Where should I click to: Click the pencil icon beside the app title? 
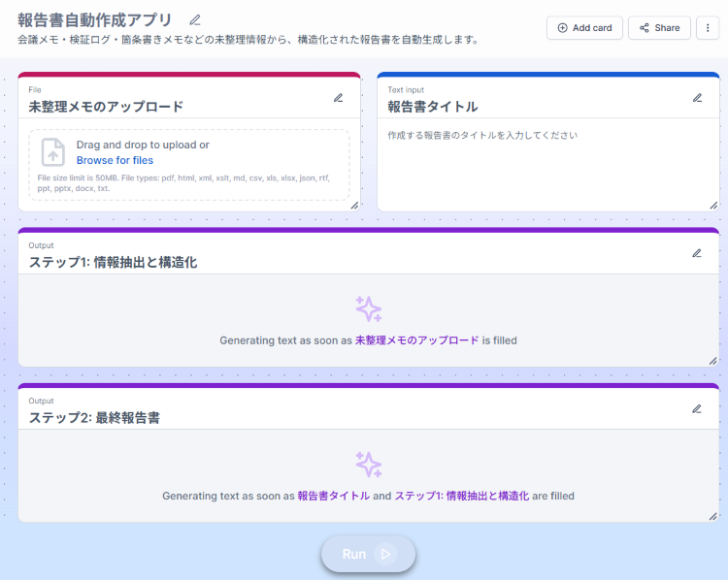point(195,19)
